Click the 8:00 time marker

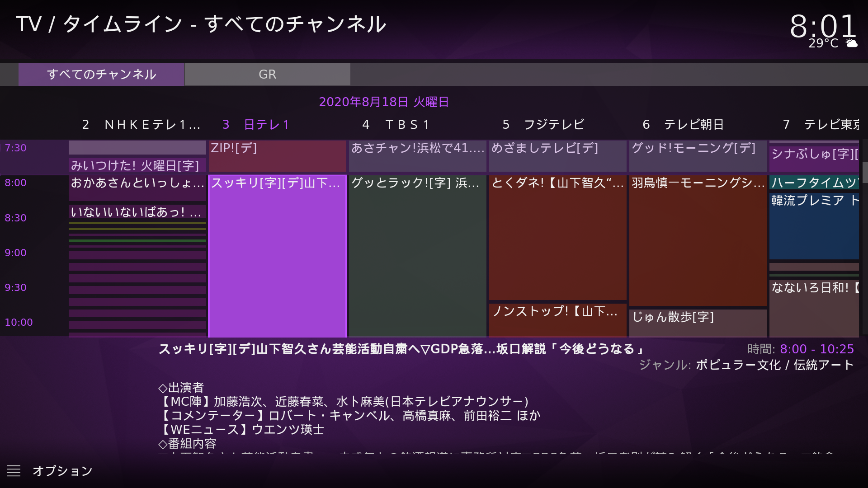pyautogui.click(x=15, y=183)
